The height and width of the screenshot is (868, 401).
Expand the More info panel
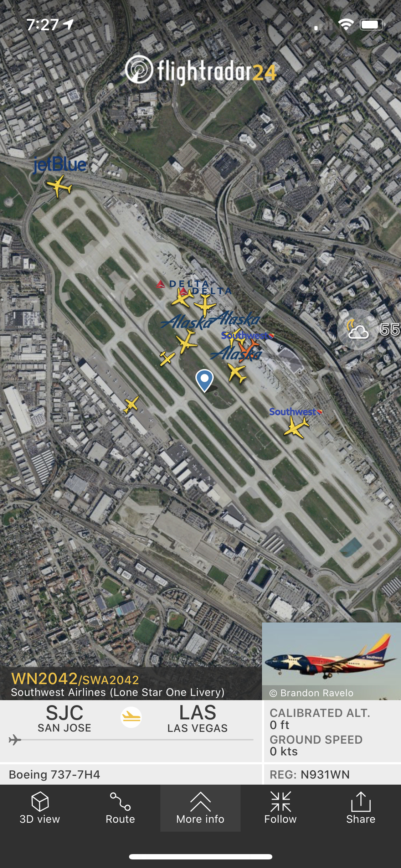pos(200,808)
